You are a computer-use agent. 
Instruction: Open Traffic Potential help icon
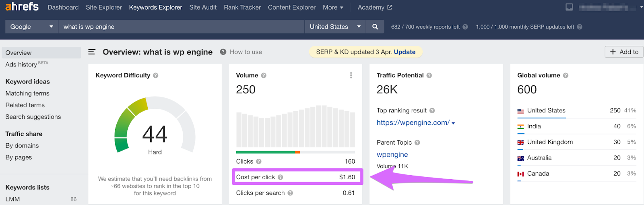tap(429, 75)
